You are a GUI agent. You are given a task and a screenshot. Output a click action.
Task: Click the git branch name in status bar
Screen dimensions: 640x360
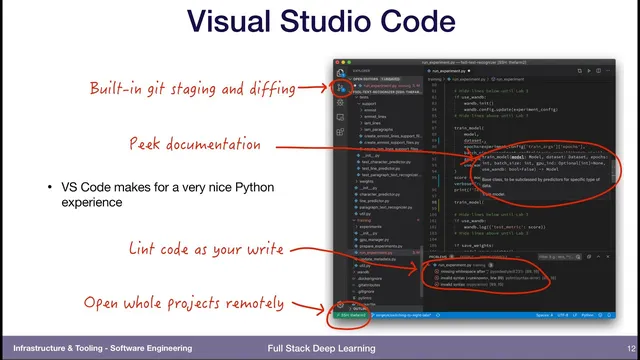401,315
